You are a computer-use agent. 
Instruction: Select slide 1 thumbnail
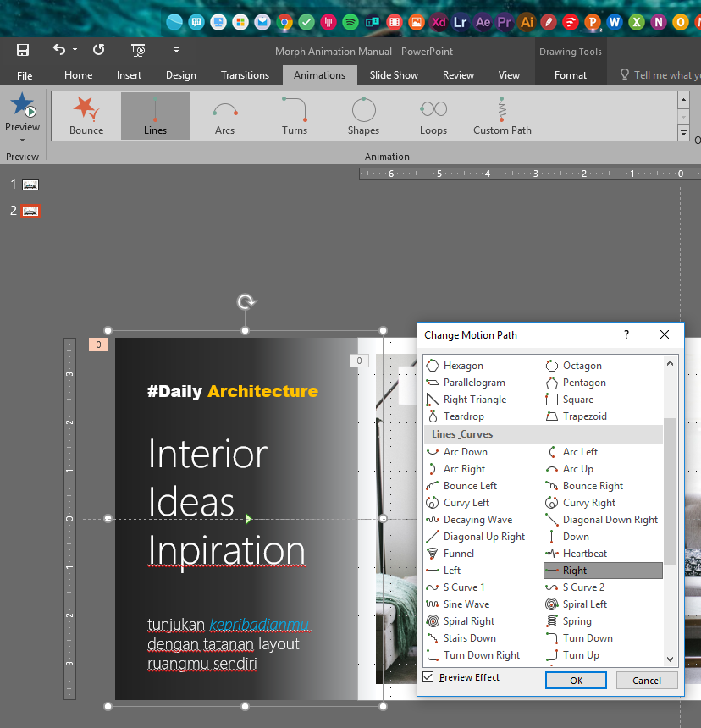(x=30, y=185)
